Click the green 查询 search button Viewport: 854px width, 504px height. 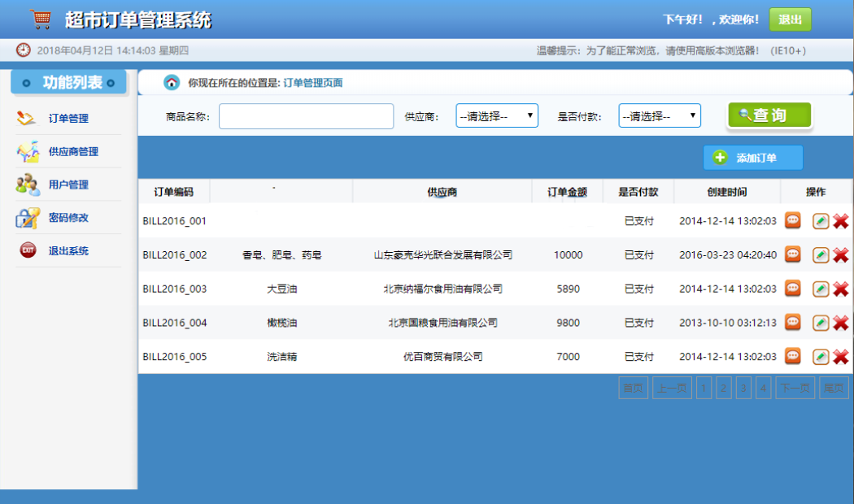click(769, 115)
